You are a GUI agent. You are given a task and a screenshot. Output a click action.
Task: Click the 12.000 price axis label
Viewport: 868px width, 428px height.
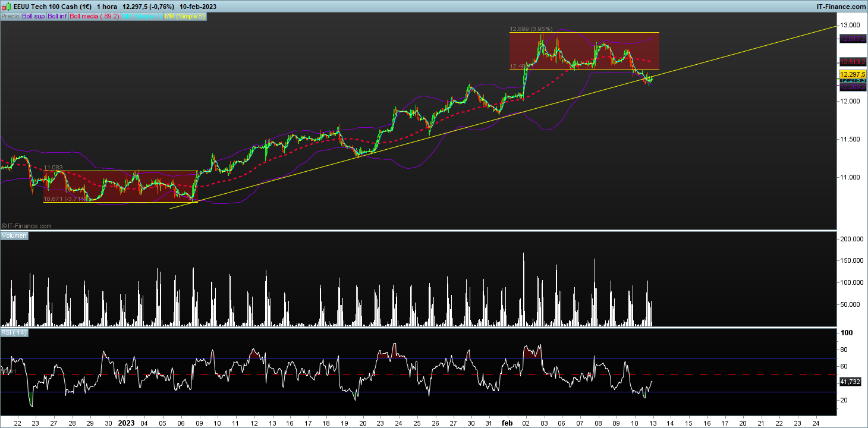(x=851, y=101)
